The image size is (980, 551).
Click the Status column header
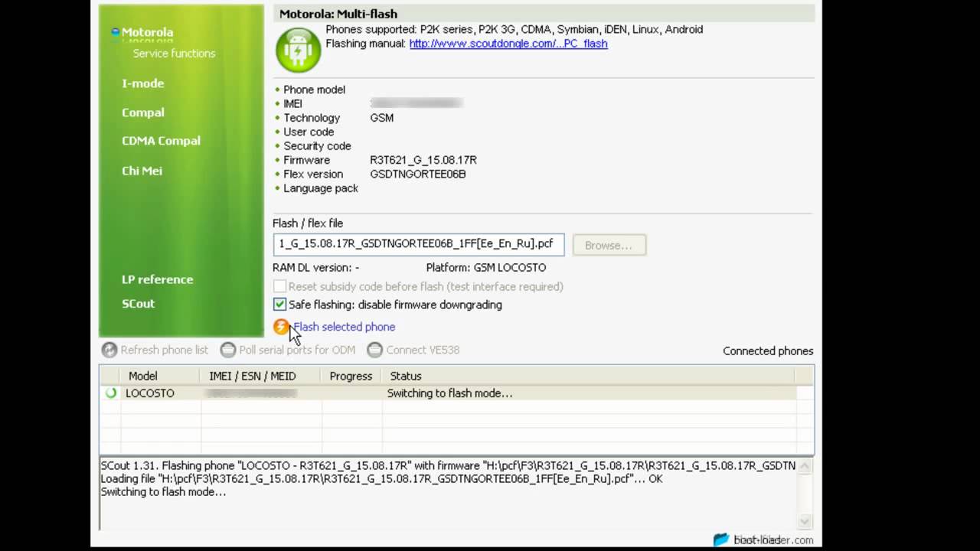pos(589,376)
